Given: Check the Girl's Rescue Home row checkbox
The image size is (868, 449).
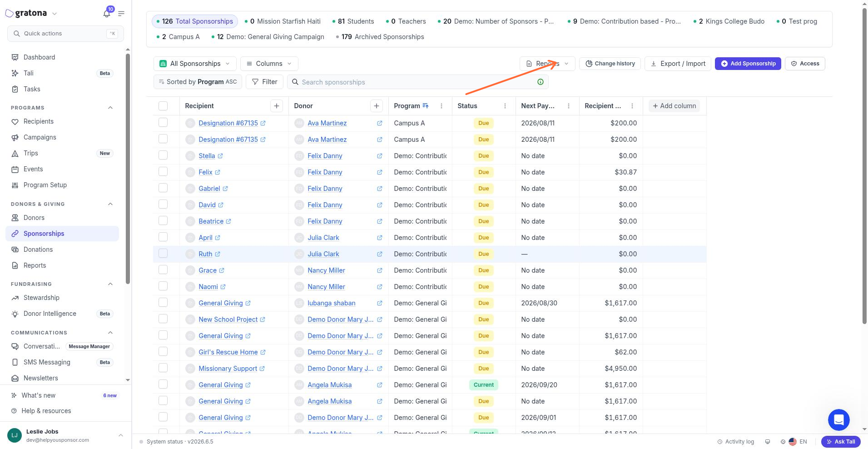Looking at the screenshot, I should click(163, 351).
